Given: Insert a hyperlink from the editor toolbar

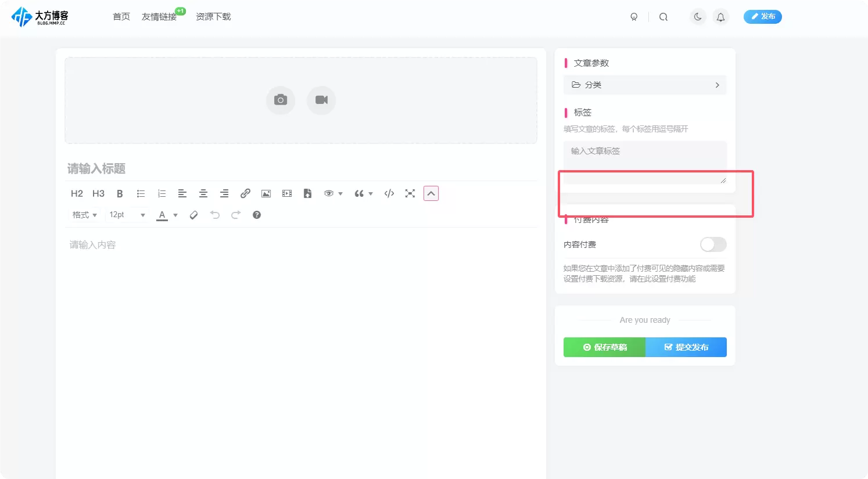Looking at the screenshot, I should [x=245, y=193].
